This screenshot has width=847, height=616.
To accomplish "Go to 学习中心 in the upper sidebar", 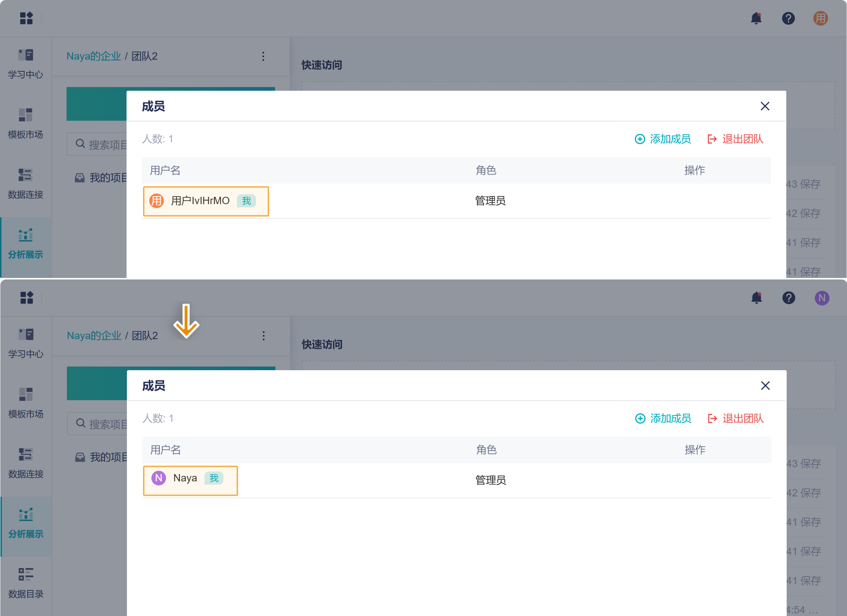I will [26, 64].
